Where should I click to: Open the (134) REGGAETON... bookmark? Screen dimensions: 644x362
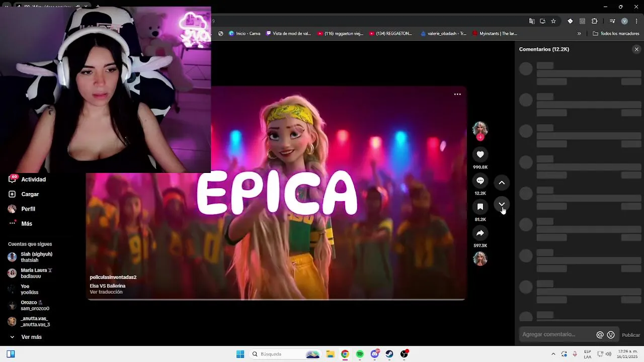click(x=390, y=34)
